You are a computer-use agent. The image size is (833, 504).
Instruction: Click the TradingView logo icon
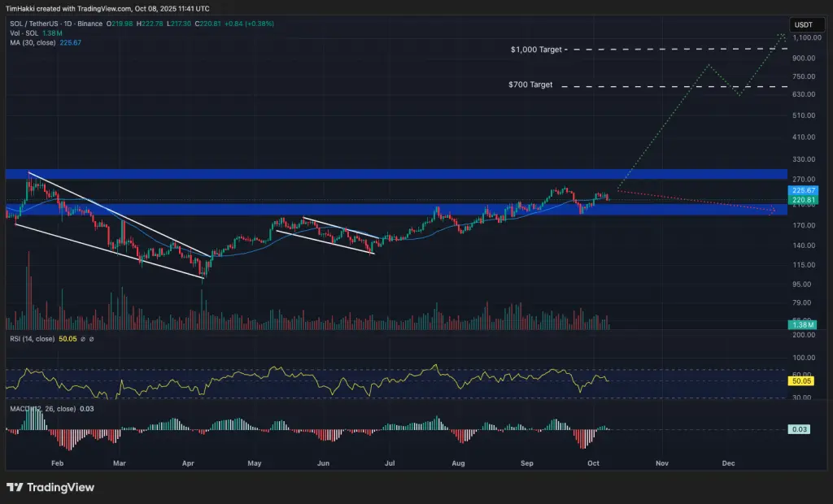15,488
